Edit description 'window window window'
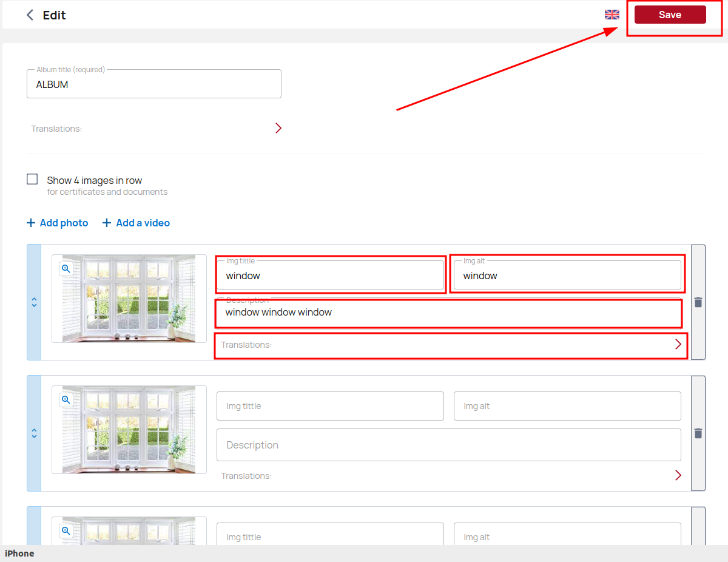The height and width of the screenshot is (562, 728). (x=449, y=313)
